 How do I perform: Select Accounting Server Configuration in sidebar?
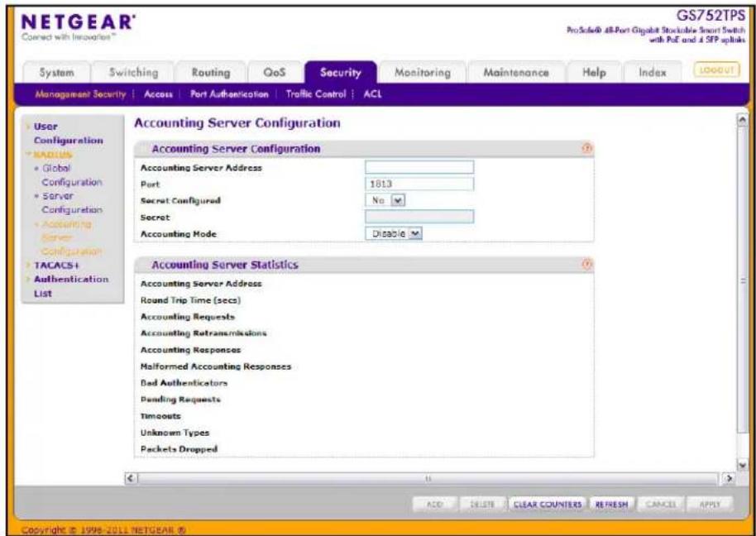(72, 237)
